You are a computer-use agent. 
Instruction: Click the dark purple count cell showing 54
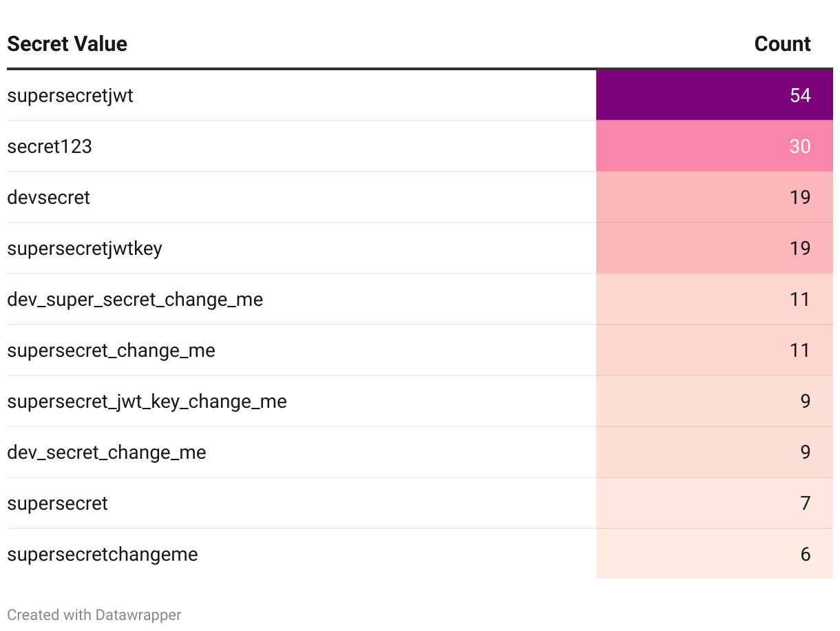pyautogui.click(x=714, y=96)
